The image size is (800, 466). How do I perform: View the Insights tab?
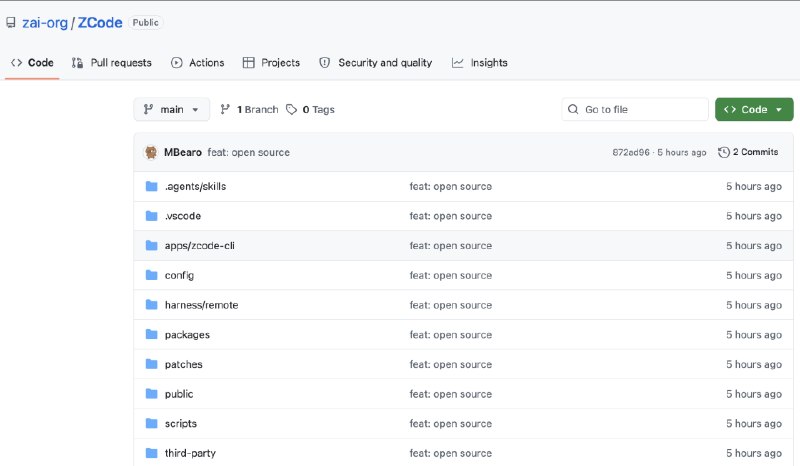coord(480,63)
